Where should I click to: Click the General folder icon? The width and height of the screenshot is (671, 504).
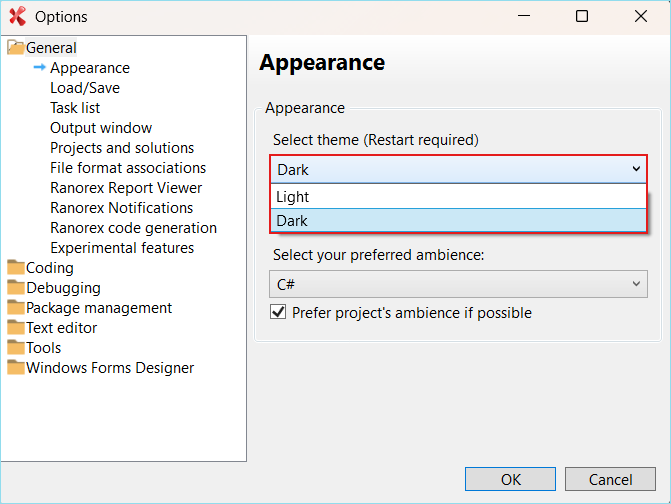point(15,48)
